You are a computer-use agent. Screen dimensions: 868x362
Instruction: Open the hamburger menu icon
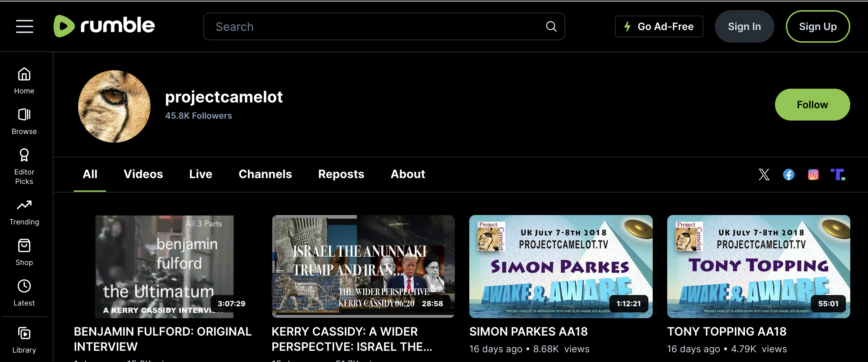25,26
